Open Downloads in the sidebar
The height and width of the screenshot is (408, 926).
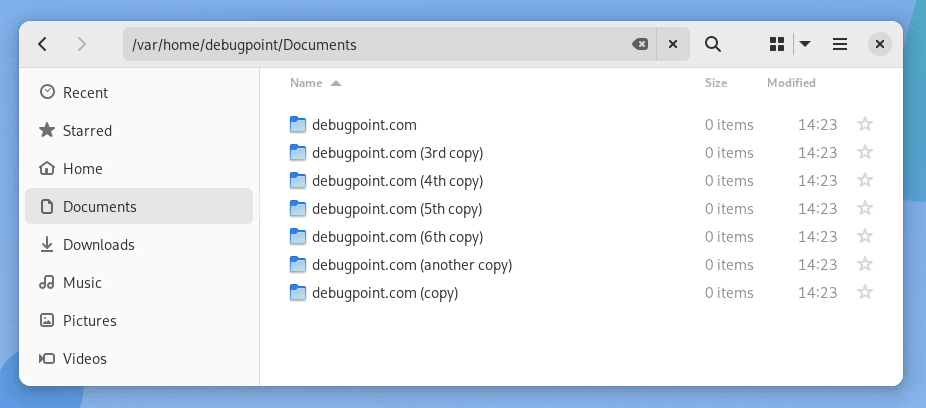pos(98,245)
